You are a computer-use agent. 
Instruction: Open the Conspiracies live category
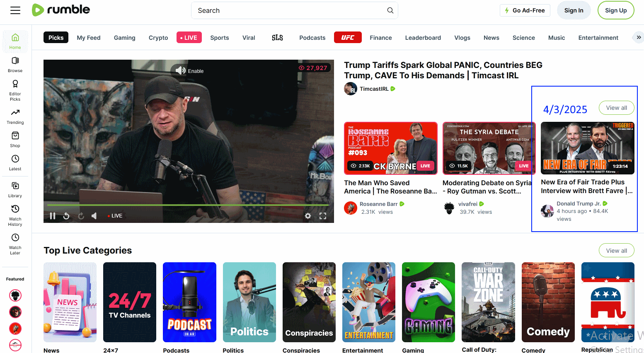pos(309,302)
